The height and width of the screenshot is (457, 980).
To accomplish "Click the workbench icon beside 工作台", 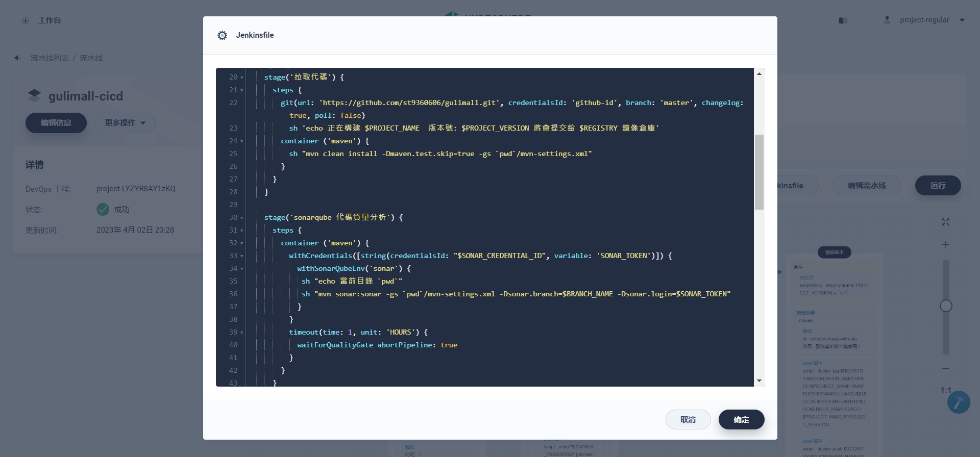I will coord(26,20).
